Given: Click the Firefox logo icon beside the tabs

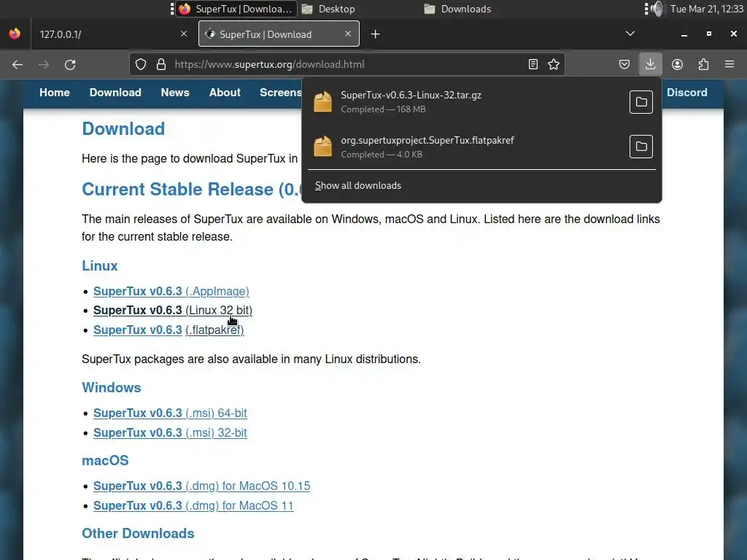Looking at the screenshot, I should click(15, 34).
